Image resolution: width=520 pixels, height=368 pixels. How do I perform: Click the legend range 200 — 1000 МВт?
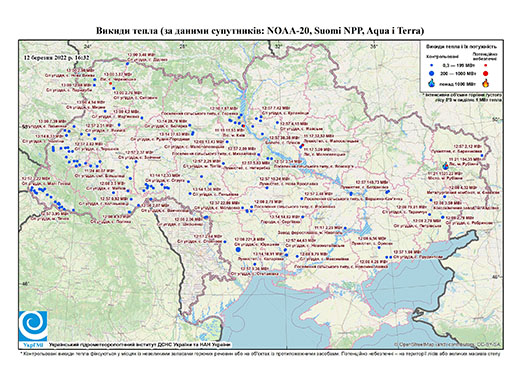tap(458, 73)
